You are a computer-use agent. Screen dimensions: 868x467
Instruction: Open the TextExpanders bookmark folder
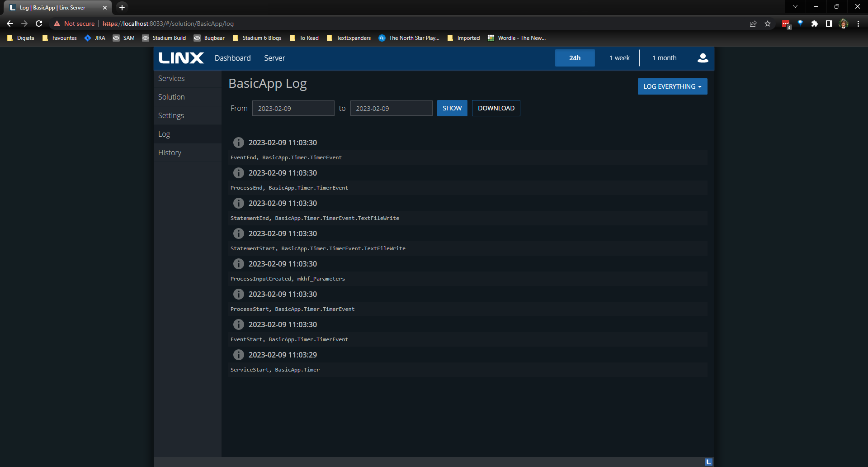(349, 38)
